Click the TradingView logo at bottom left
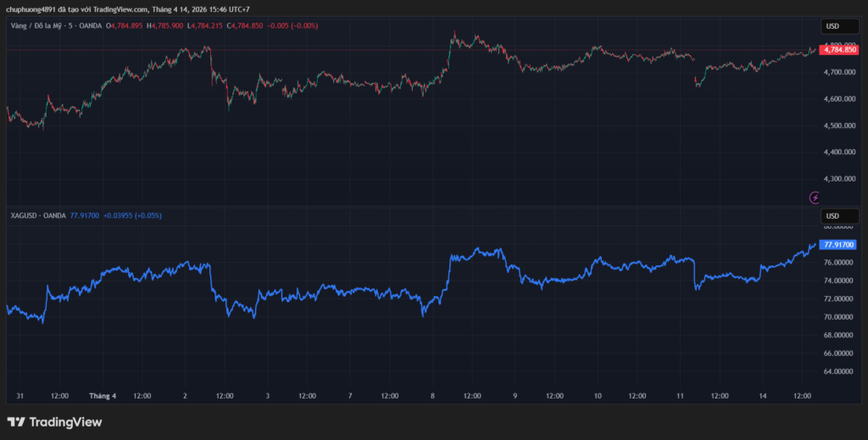 click(x=54, y=421)
